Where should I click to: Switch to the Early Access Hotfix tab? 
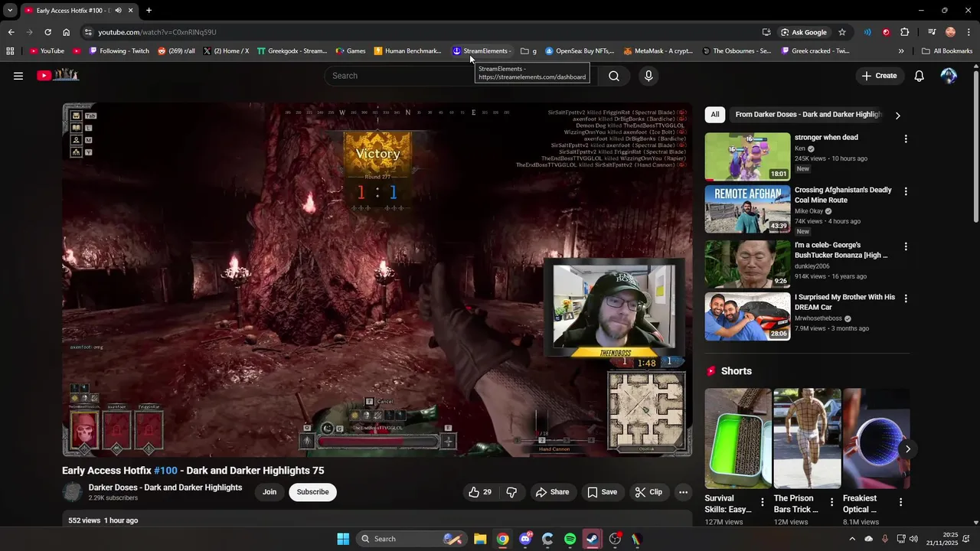pyautogui.click(x=77, y=11)
